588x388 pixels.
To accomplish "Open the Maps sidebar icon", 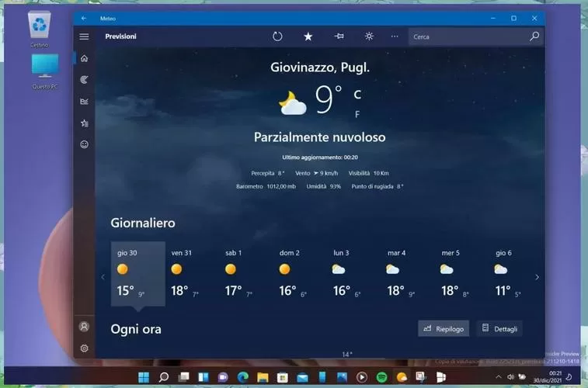I will (x=85, y=80).
